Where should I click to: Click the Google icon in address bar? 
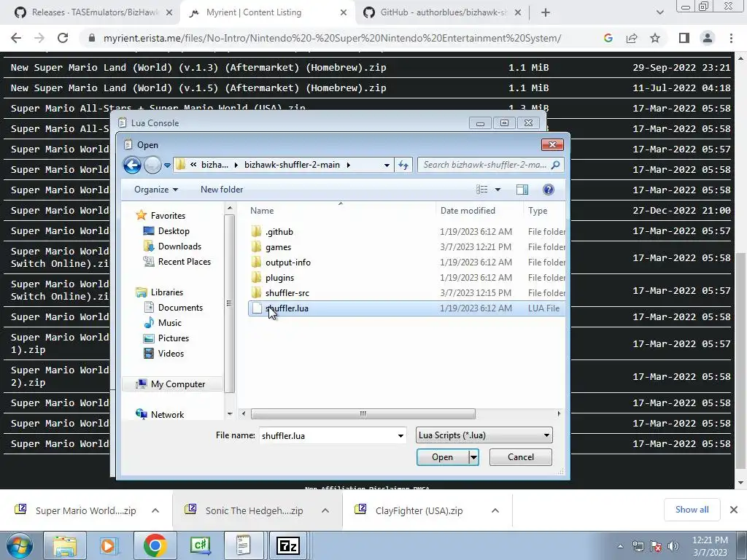pos(608,38)
